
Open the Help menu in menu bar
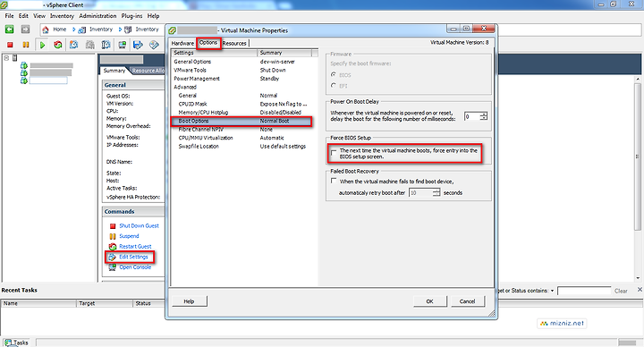pos(153,16)
